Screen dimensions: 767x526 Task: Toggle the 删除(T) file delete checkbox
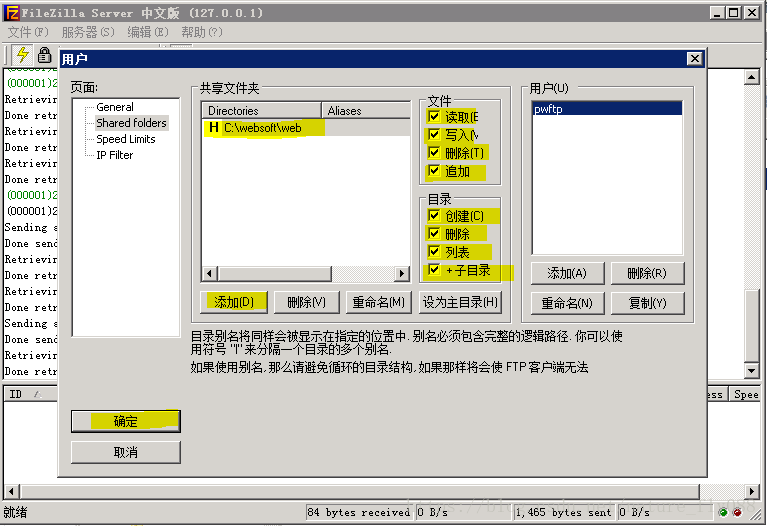click(x=434, y=152)
